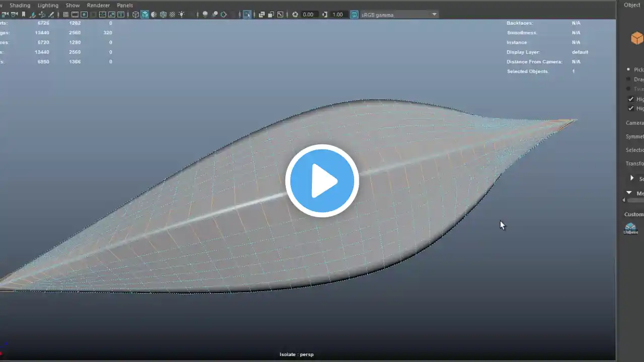Viewport: 644px width, 362px height.
Task: Toggle the textured display checker icon
Action: tap(172, 15)
